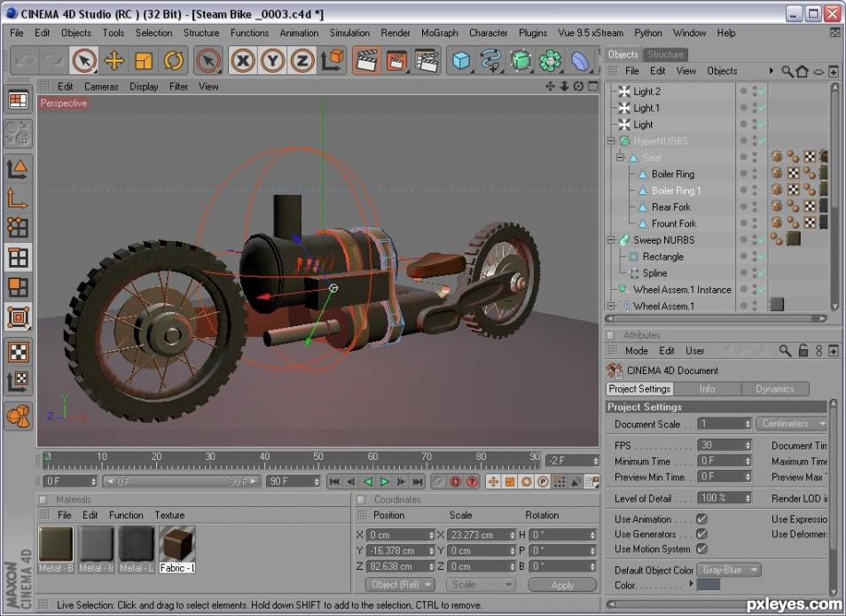Toggle the Use Generators checkbox

pyautogui.click(x=701, y=534)
